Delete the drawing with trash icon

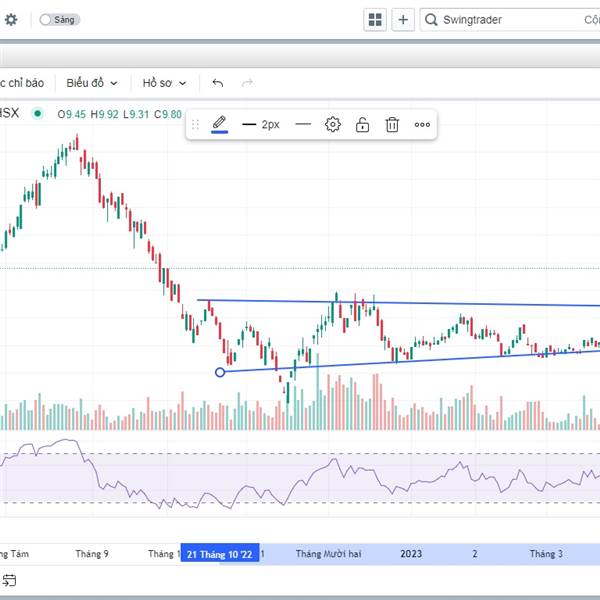click(392, 124)
